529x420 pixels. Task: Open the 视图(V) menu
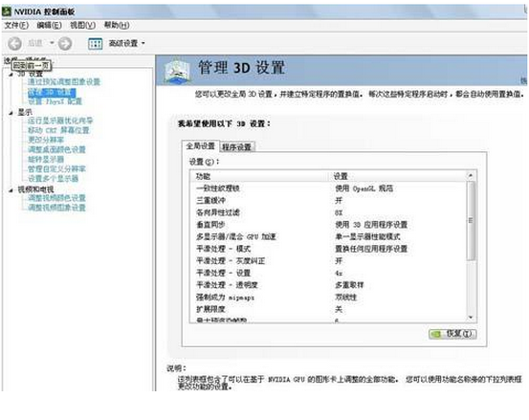click(82, 25)
